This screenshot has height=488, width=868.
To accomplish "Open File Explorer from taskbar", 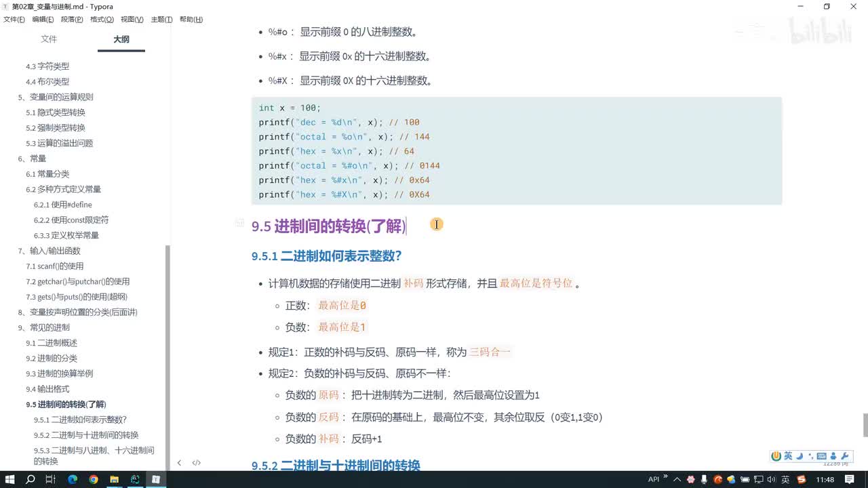I will 114,479.
